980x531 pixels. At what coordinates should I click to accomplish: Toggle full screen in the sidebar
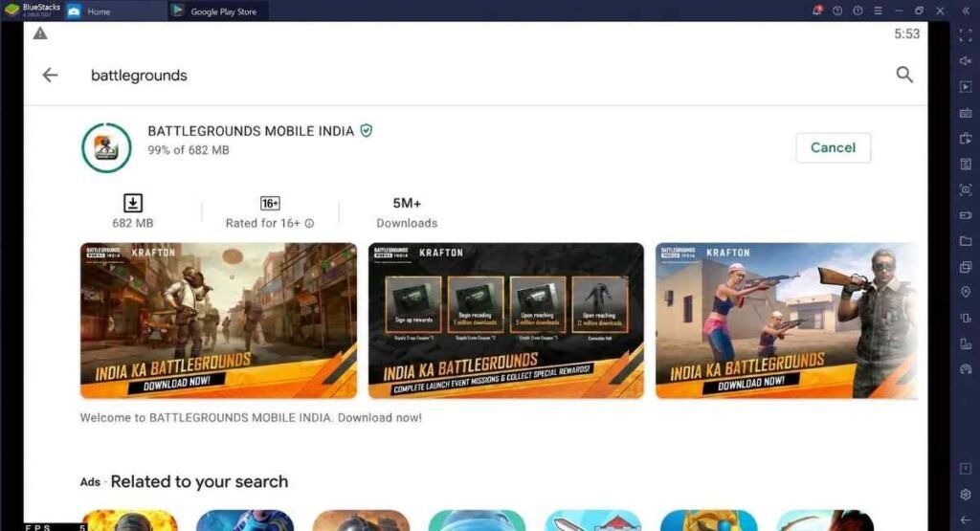tap(966, 35)
